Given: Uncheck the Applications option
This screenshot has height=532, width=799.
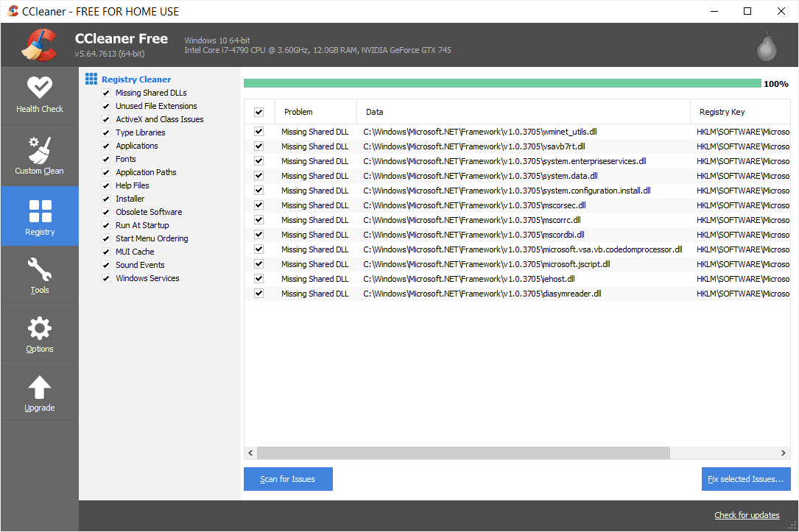Looking at the screenshot, I should click(x=106, y=146).
